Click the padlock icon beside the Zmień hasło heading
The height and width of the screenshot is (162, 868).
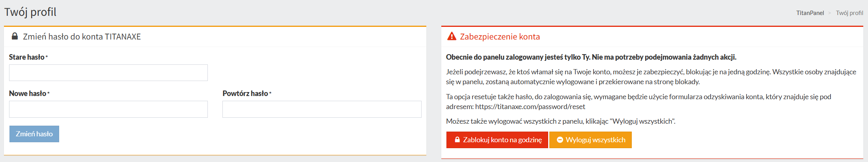(x=15, y=36)
